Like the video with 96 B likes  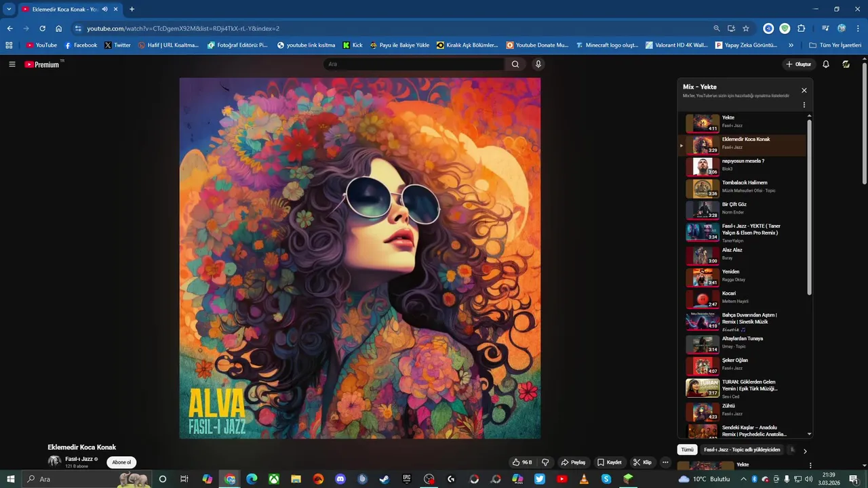pos(522,462)
